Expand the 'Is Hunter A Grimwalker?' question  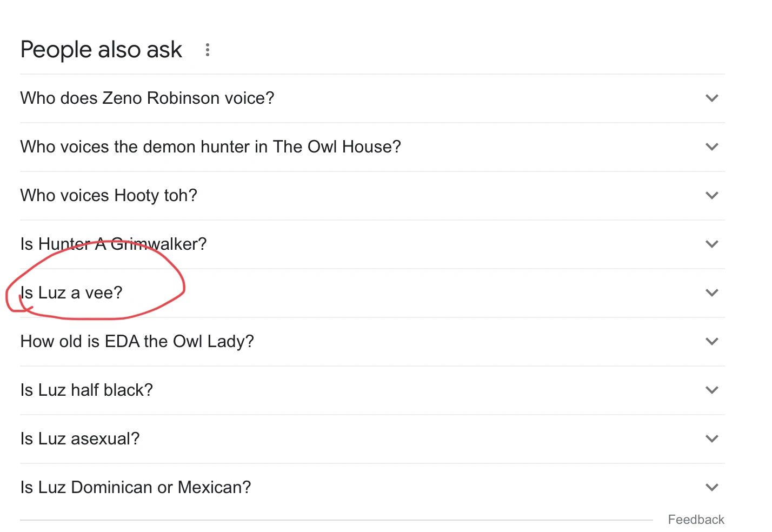[x=712, y=244]
